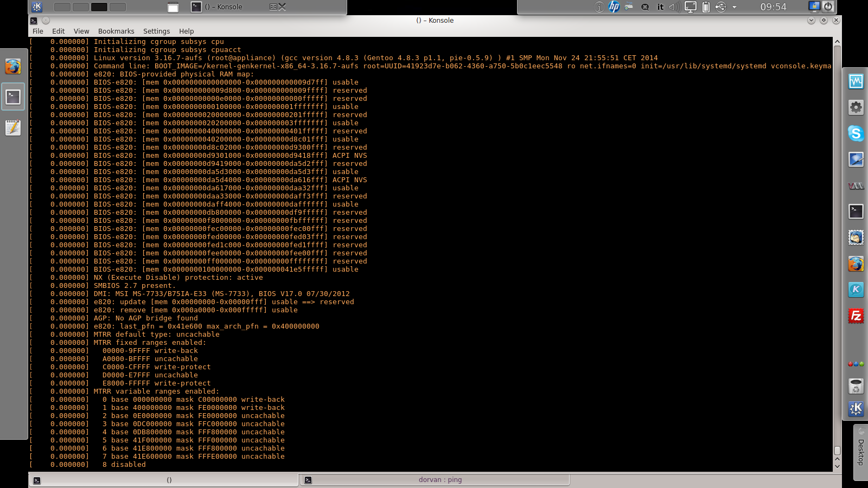Expand the Desktop panel on the right edge
Screen dimensions: 868x488
click(861, 450)
